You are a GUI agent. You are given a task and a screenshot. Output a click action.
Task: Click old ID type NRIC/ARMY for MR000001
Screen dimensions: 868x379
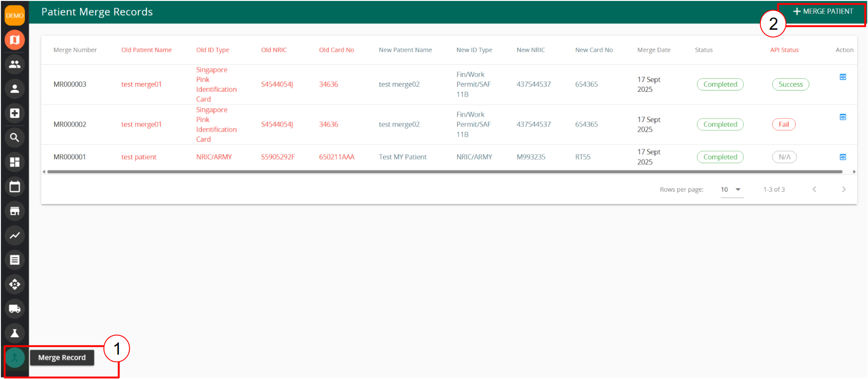coord(214,157)
